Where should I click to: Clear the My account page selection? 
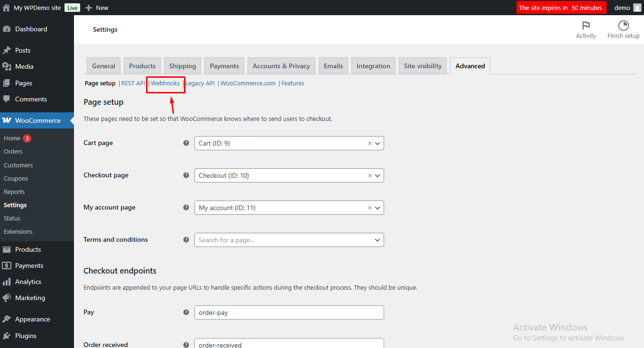370,208
